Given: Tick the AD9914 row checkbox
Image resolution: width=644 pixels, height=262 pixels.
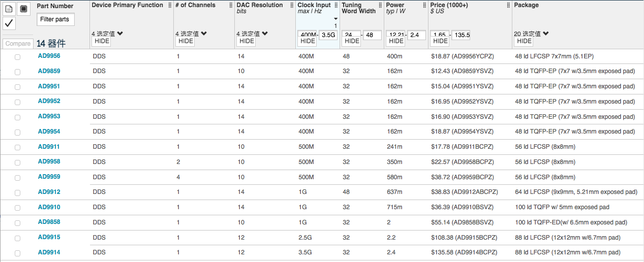Looking at the screenshot, I should [x=18, y=253].
